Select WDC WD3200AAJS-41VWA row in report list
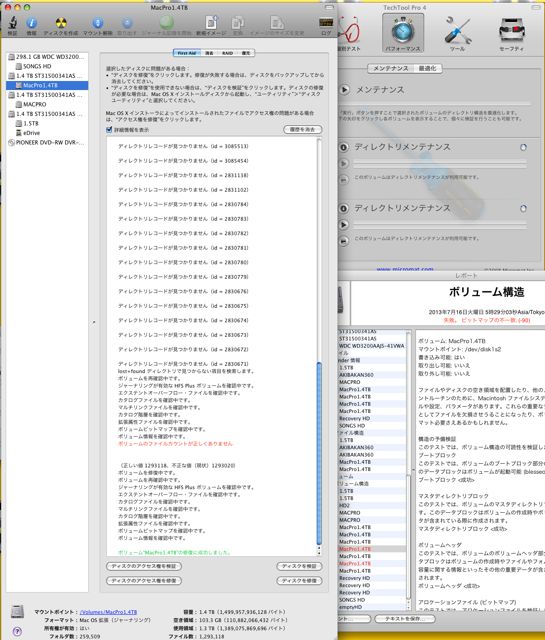Screen dimensions: 545x640 (372, 346)
